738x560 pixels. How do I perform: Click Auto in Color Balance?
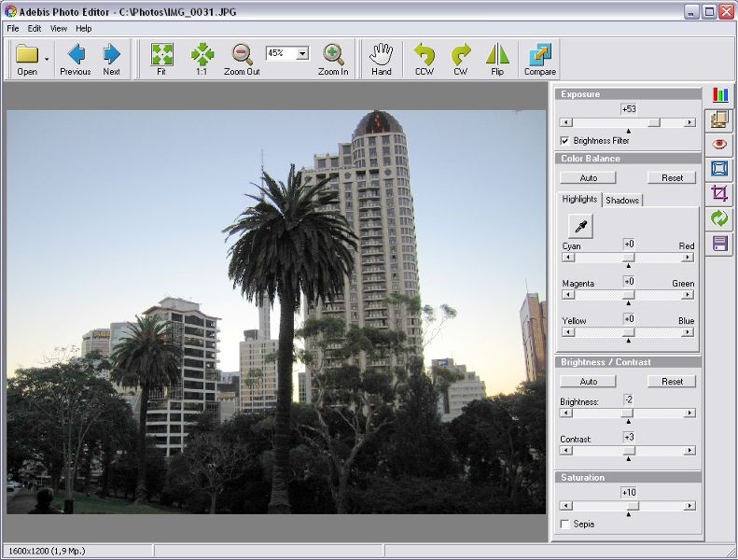589,177
